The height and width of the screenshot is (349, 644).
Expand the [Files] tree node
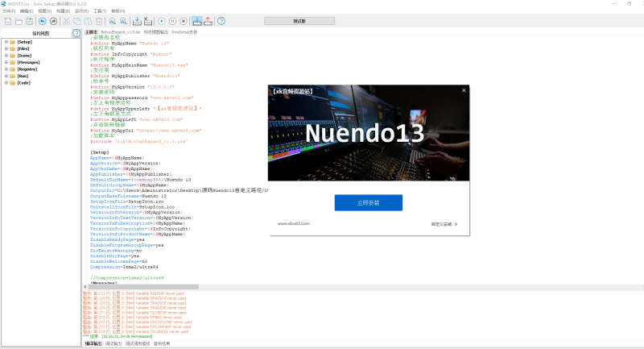point(6,48)
